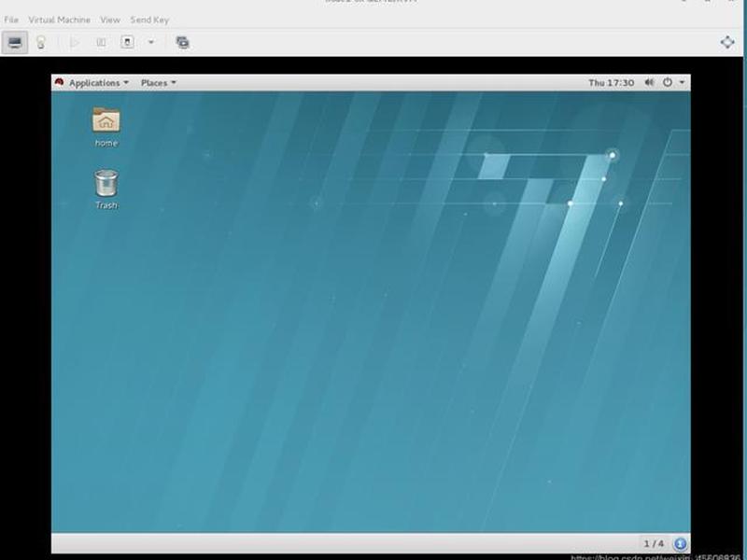Click the "home" icon label
Image resolution: width=747 pixels, height=560 pixels.
pos(106,143)
